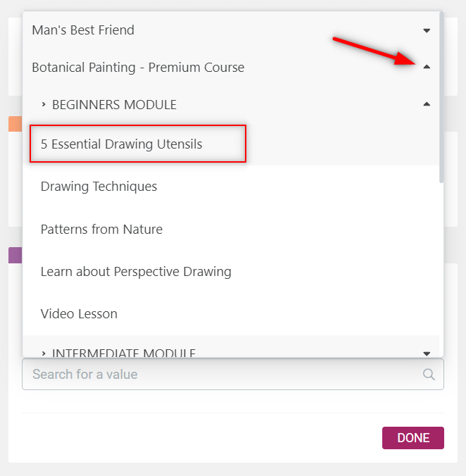Expand INTERMEDIATE MODULE with its down arrow
Image resolution: width=466 pixels, height=476 pixels.
427,353
